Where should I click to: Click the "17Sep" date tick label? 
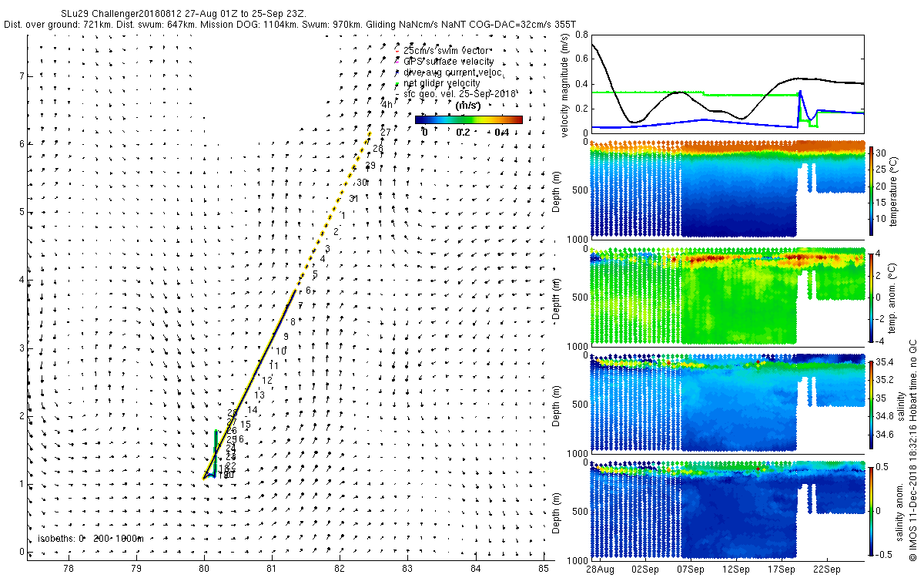(781, 569)
